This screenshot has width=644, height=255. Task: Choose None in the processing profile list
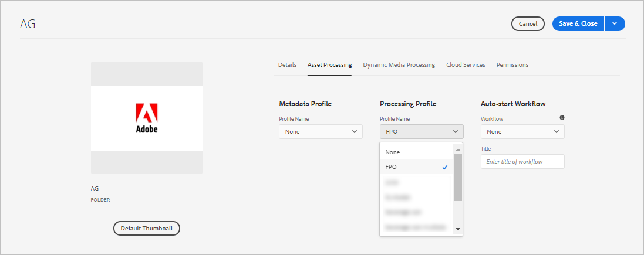click(x=393, y=152)
